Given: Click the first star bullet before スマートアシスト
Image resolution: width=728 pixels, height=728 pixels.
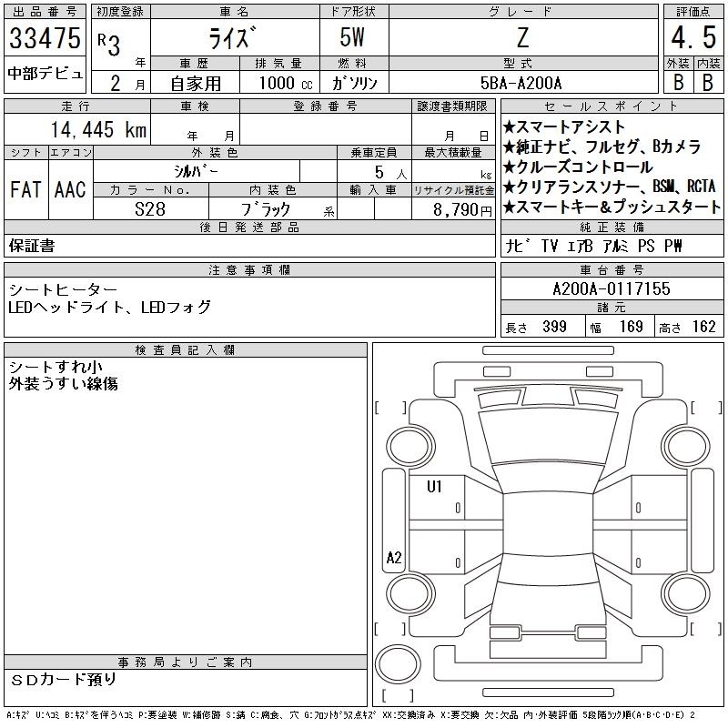Looking at the screenshot, I should [x=510, y=127].
